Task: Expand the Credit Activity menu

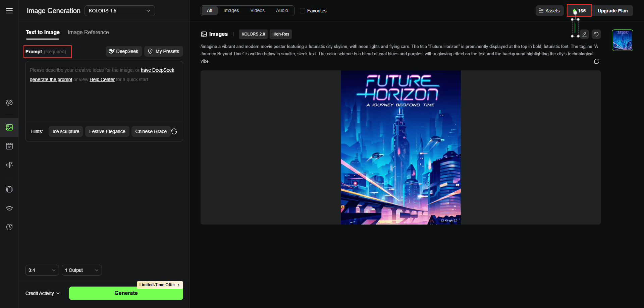Action: [43, 293]
